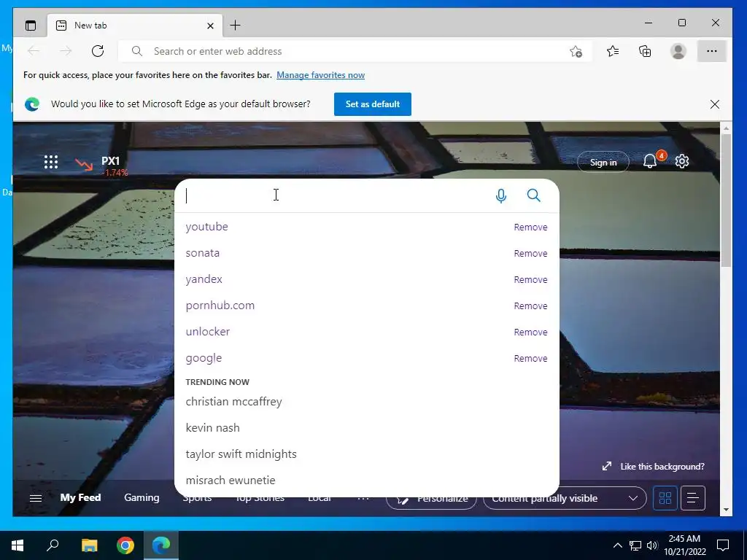Screen dimensions: 747x560
Task: Open the Collections icon
Action: pos(645,51)
